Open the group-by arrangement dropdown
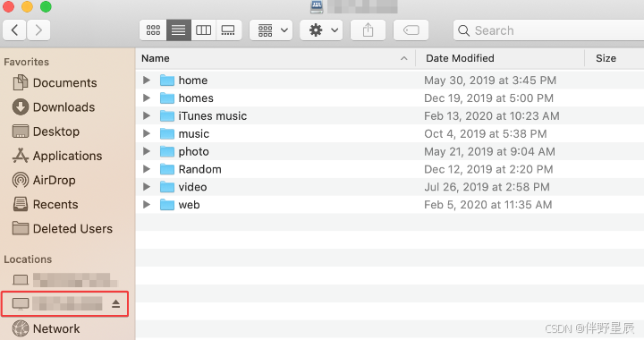The width and height of the screenshot is (644, 340). click(271, 30)
